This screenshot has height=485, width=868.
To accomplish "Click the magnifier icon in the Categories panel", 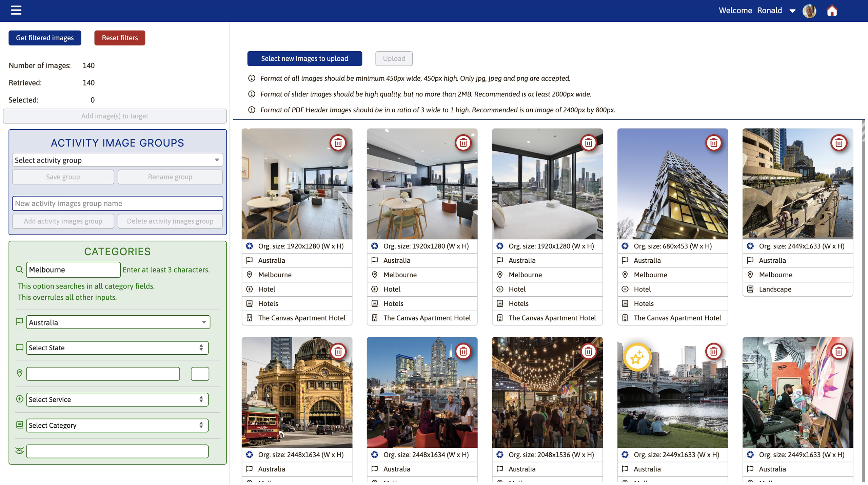I will (x=19, y=269).
